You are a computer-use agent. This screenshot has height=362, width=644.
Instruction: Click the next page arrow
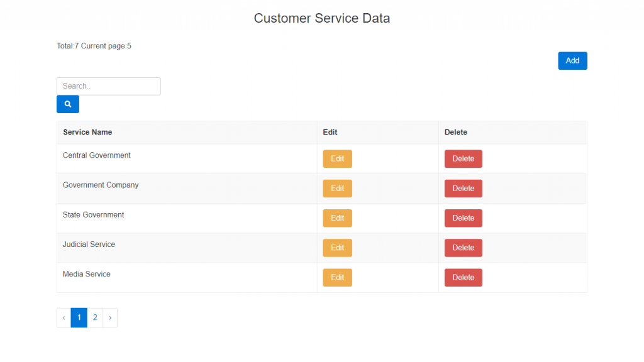[110, 318]
